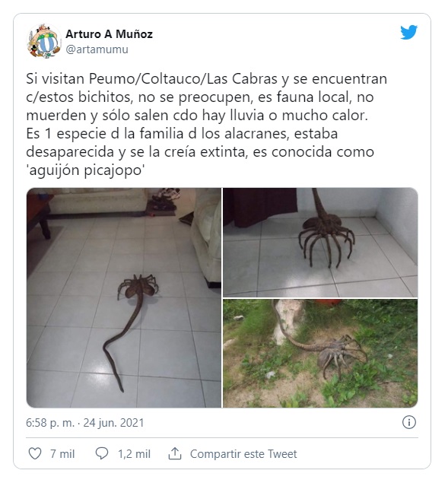Screen dimensions: 448x483
Task: Click the sofa in the left photo
Action: 98,200
